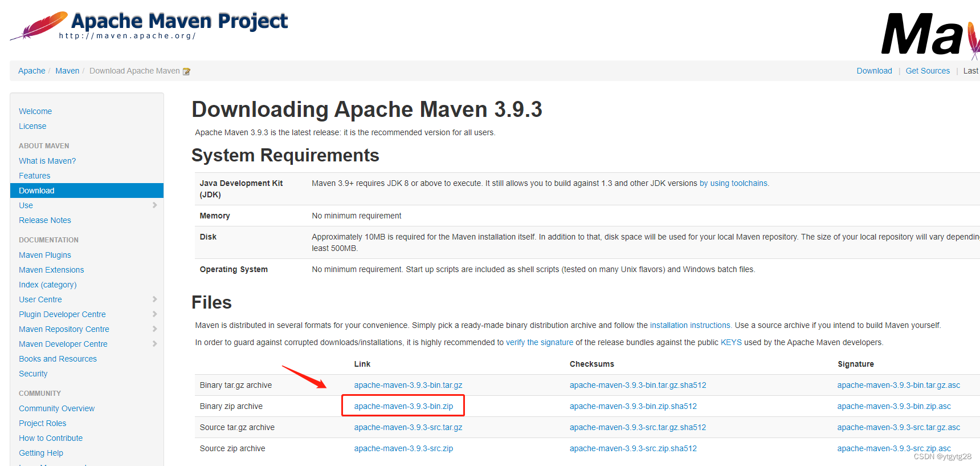Open Release Notes in the sidebar
The image size is (980, 466).
coord(45,220)
